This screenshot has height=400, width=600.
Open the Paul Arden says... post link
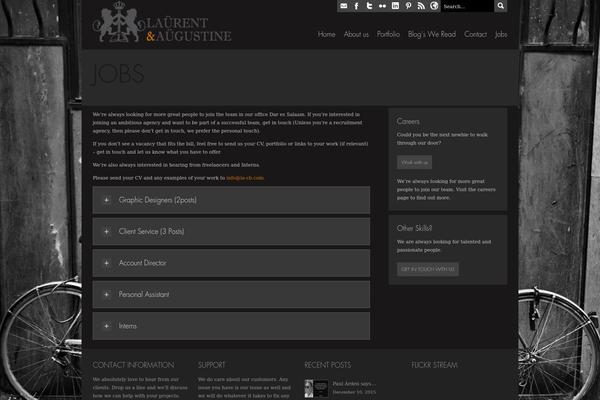point(354,384)
